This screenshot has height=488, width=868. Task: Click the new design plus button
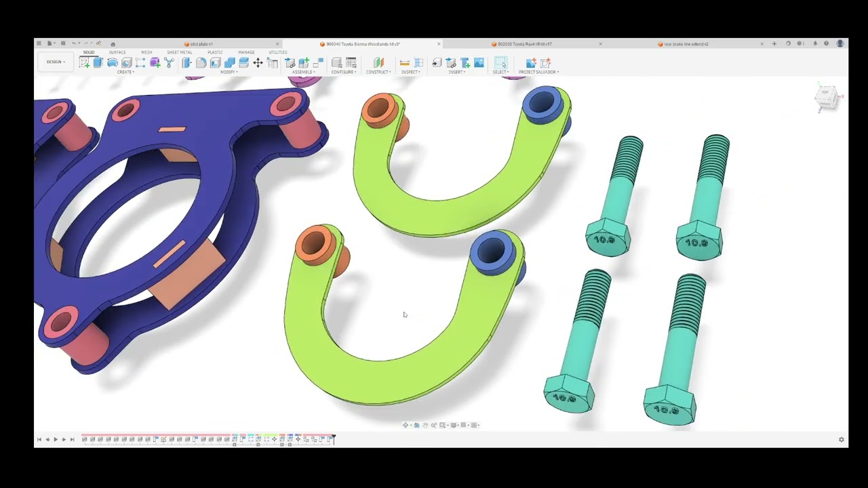[774, 43]
